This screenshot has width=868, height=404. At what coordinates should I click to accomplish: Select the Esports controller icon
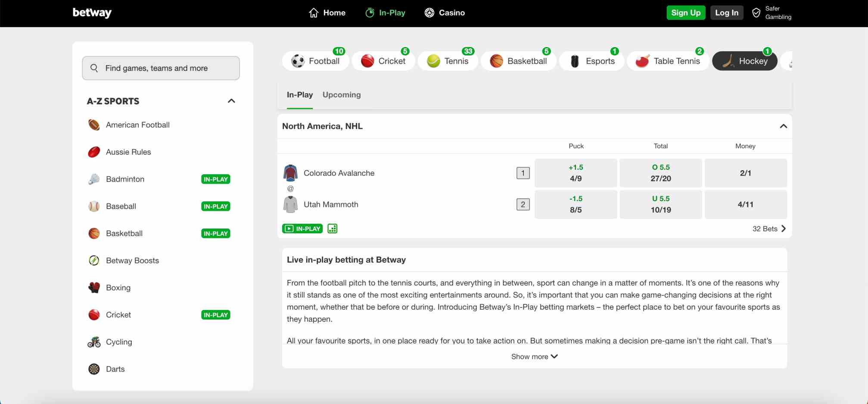(576, 61)
